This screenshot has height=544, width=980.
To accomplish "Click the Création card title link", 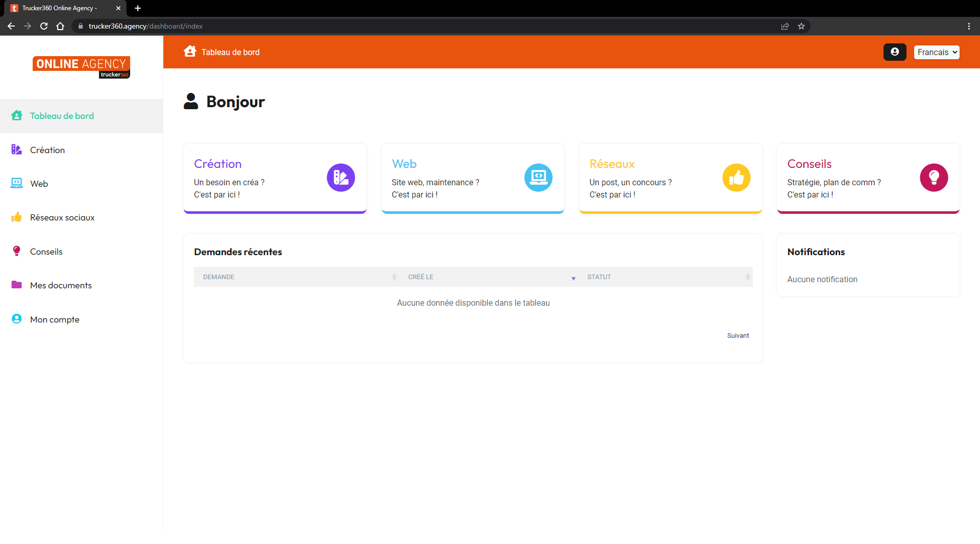I will pos(217,164).
